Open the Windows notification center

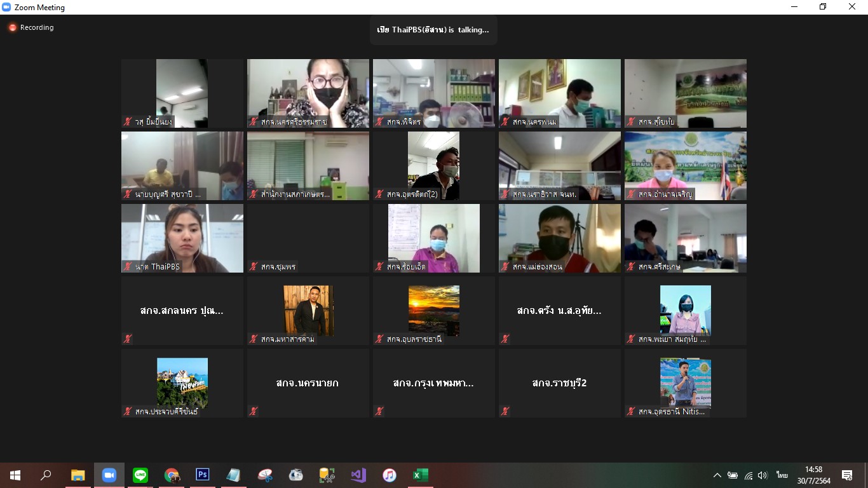[847, 475]
